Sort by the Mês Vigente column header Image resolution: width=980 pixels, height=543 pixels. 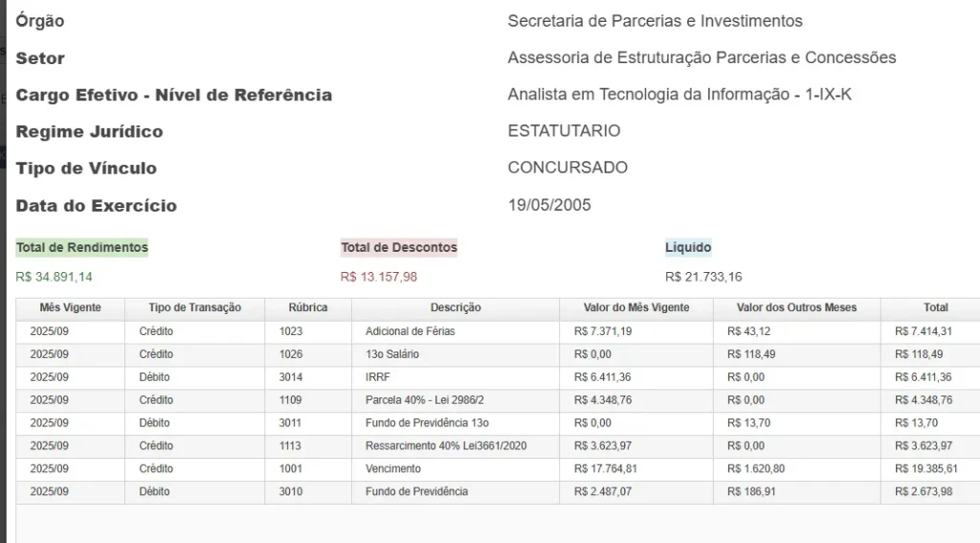70,308
